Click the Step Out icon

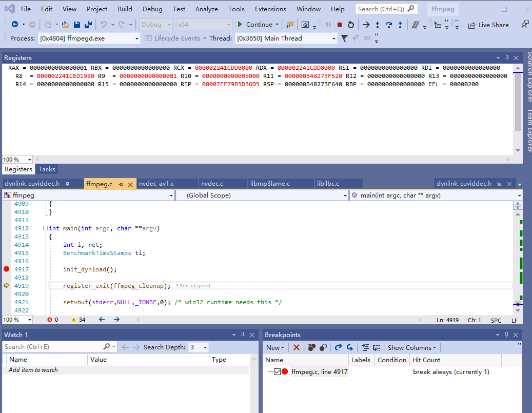tap(400, 25)
